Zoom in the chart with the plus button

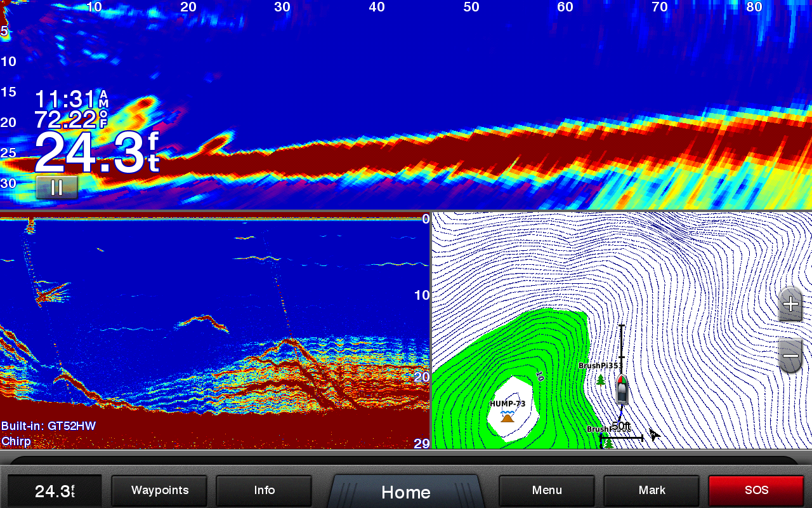click(790, 304)
